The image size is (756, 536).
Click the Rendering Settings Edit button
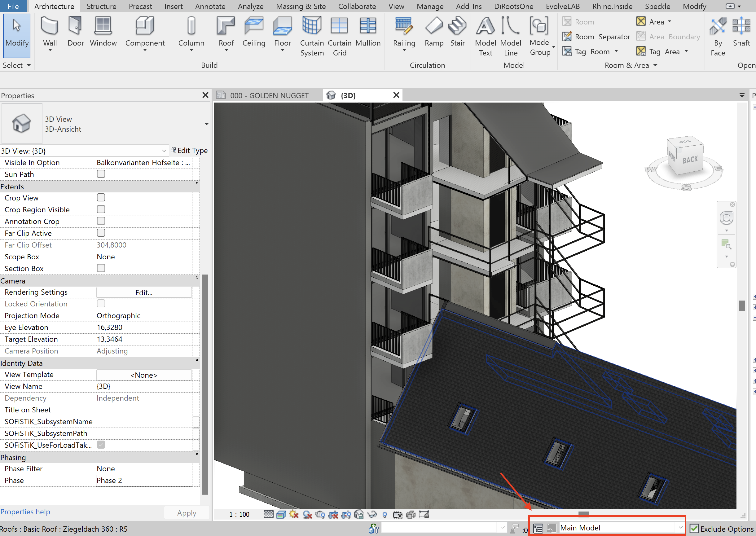click(x=144, y=293)
